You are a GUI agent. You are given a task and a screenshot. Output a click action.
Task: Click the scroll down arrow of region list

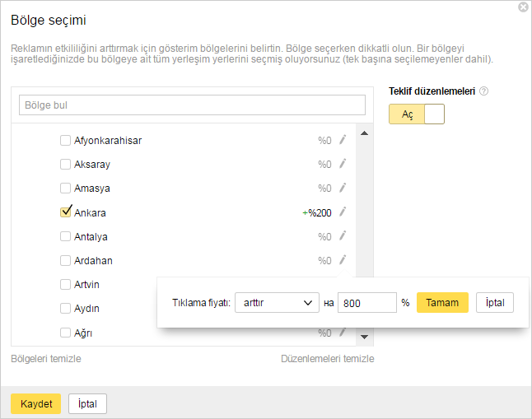coord(364,337)
